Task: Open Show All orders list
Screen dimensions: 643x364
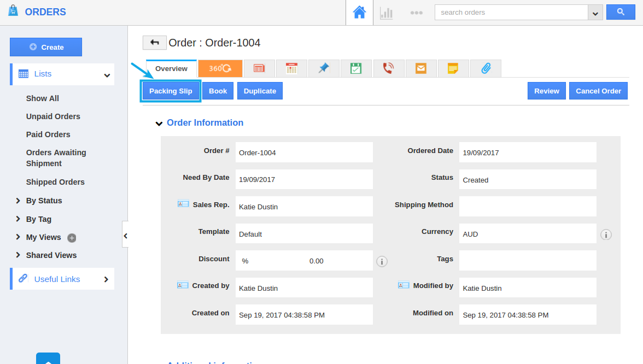Action: [x=43, y=98]
